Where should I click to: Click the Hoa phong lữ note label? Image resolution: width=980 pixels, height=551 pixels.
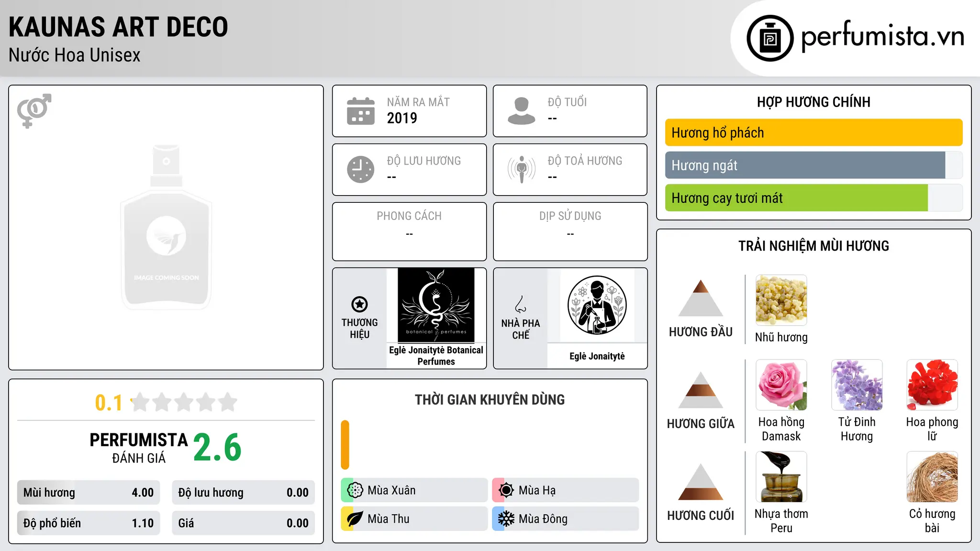(x=932, y=429)
